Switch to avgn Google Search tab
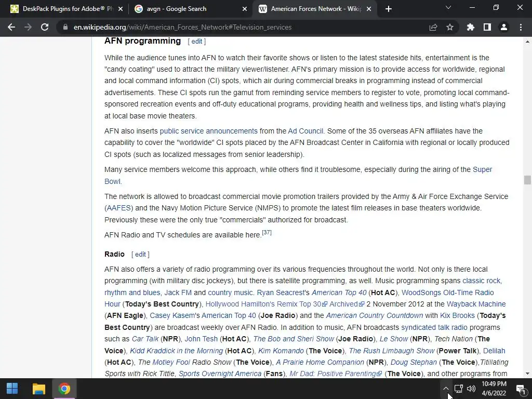The width and height of the screenshot is (532, 399). [190, 9]
